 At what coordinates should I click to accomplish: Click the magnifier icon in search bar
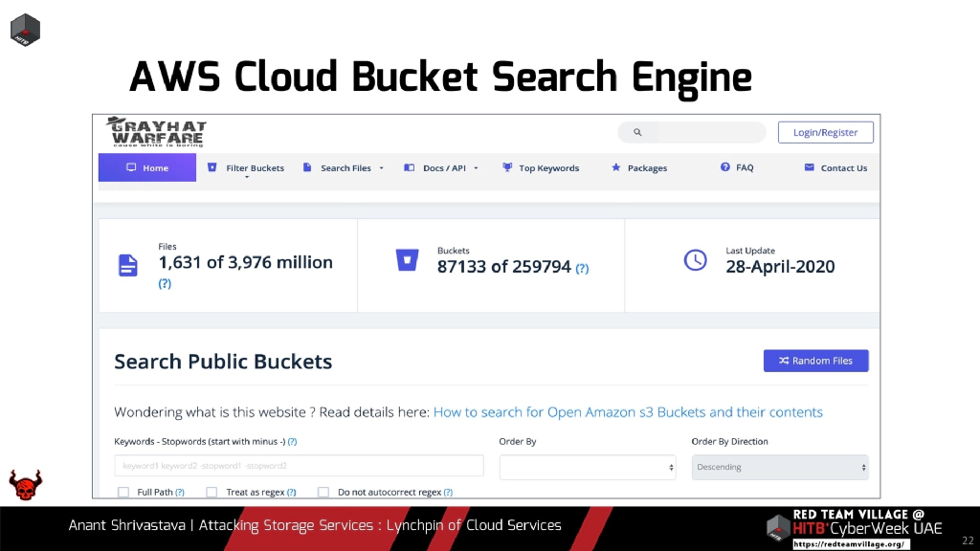point(637,133)
